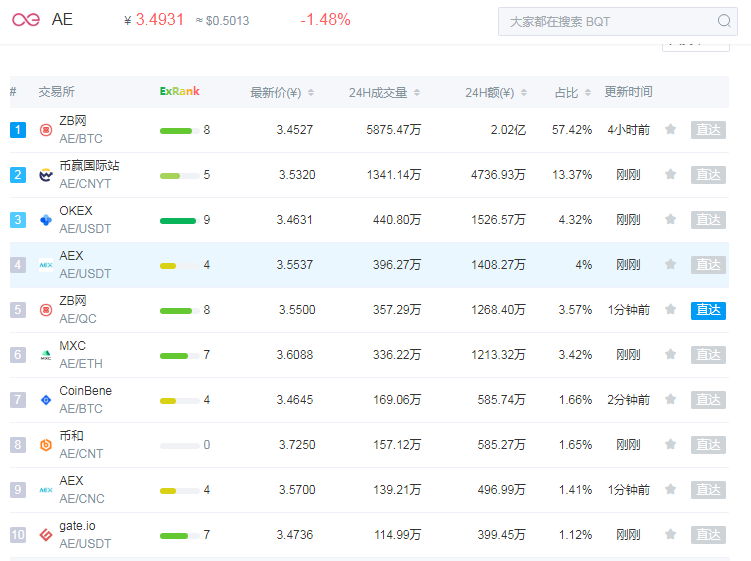Click 直达 for gate.io AE/USDT
This screenshot has height=561, width=751.
pos(708,535)
